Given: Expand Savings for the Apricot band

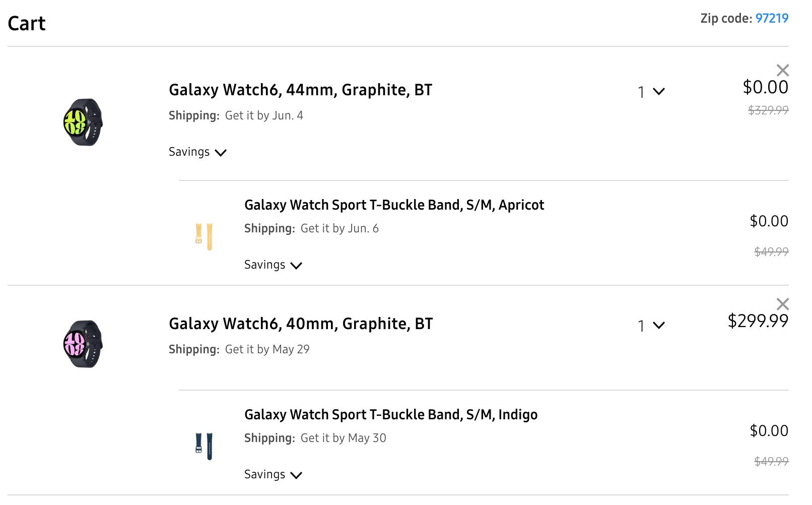Looking at the screenshot, I should (x=273, y=265).
